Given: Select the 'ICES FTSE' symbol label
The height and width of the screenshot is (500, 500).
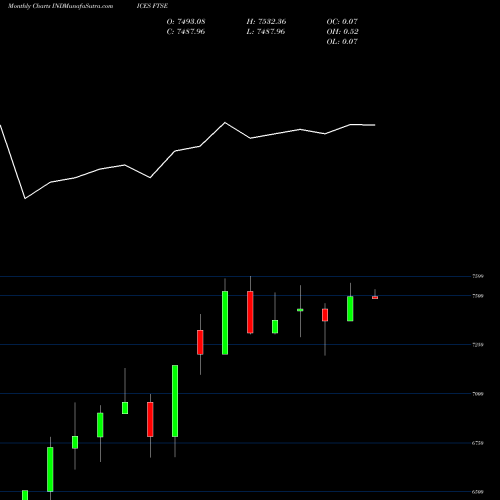Looking at the screenshot, I should 152,6.
